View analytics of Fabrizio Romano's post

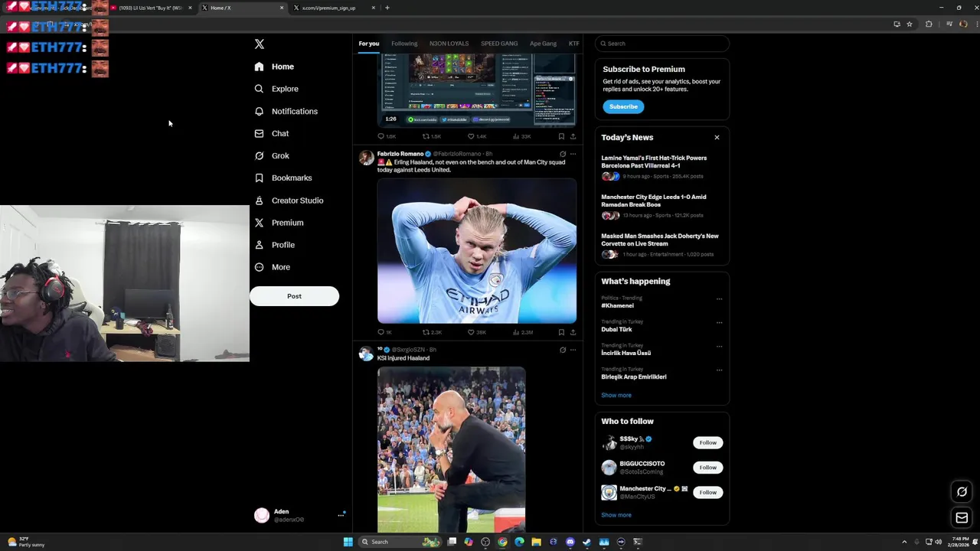[522, 332]
